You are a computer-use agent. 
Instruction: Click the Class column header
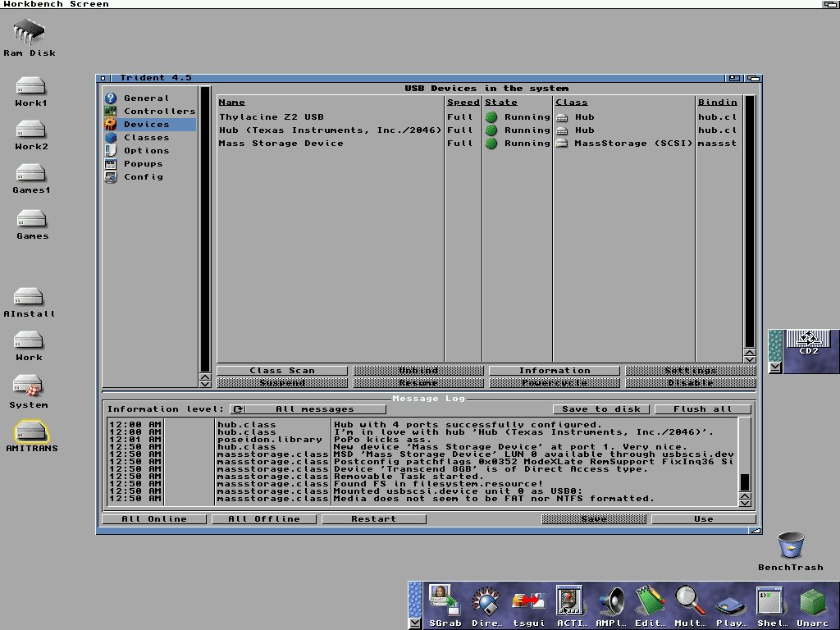[572, 102]
